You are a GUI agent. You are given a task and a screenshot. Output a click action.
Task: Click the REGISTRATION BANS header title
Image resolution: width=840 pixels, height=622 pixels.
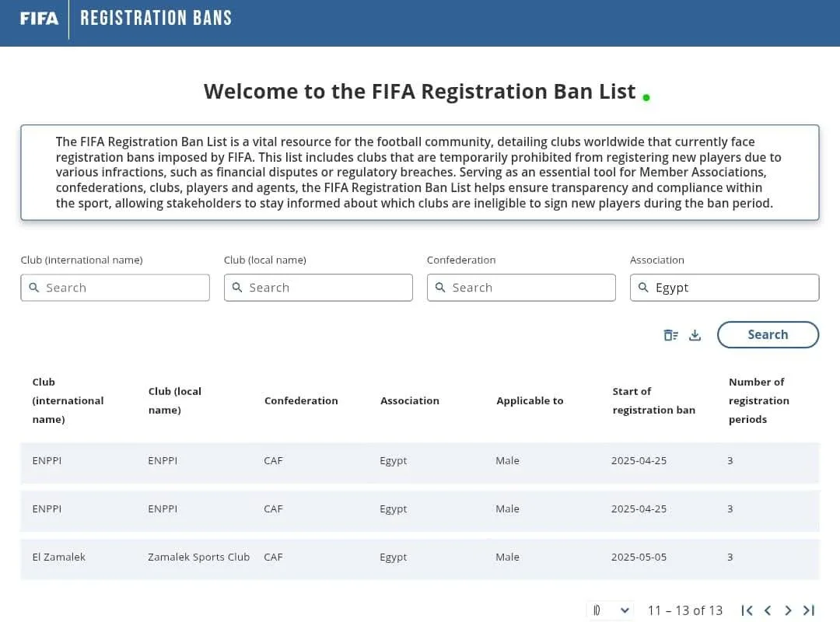pos(156,18)
